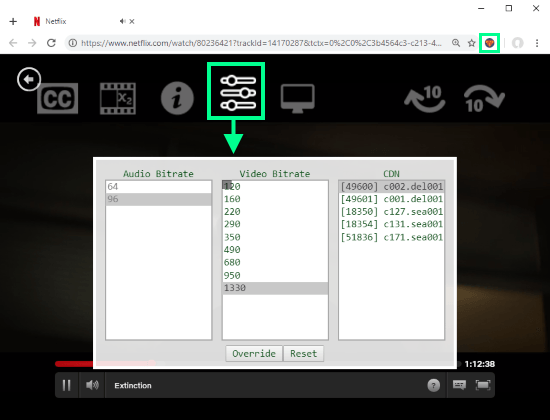Select audio bitrate 96

[x=159, y=199]
